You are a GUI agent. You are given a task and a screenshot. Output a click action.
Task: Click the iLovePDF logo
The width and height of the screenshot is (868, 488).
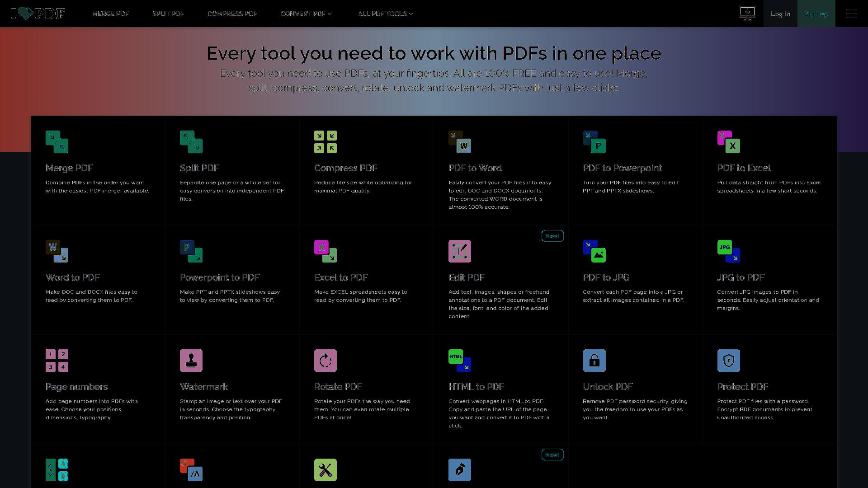tap(38, 14)
